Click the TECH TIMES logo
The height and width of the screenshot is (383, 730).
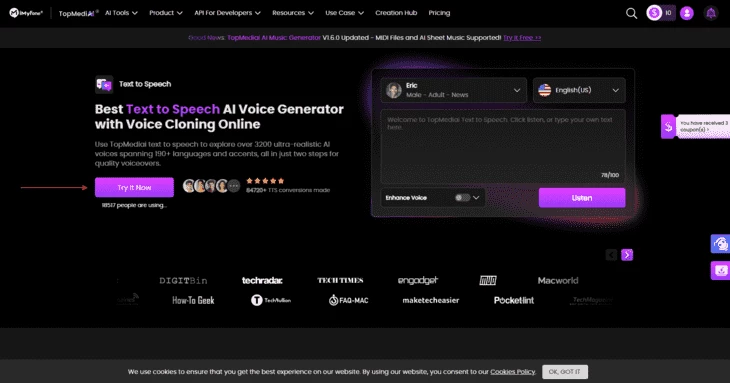coord(340,280)
